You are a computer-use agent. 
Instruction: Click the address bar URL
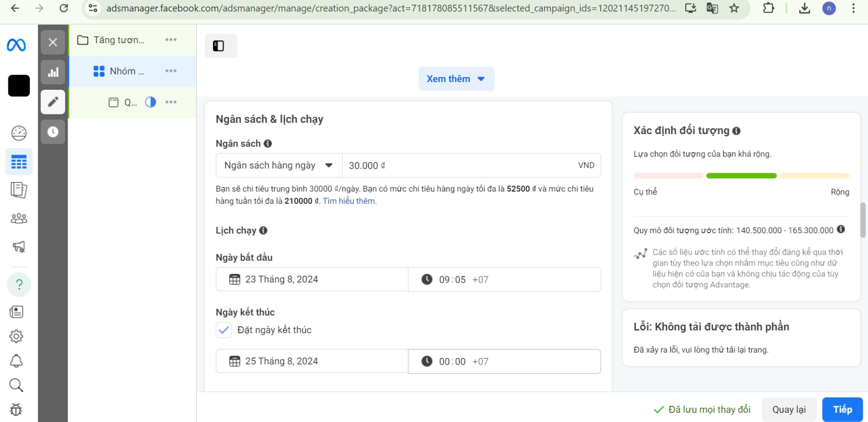391,8
